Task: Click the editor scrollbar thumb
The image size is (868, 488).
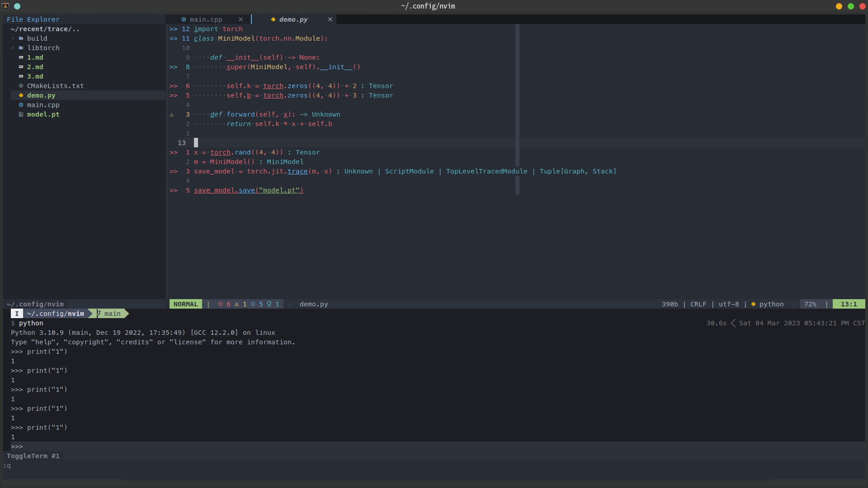Action: [x=517, y=108]
